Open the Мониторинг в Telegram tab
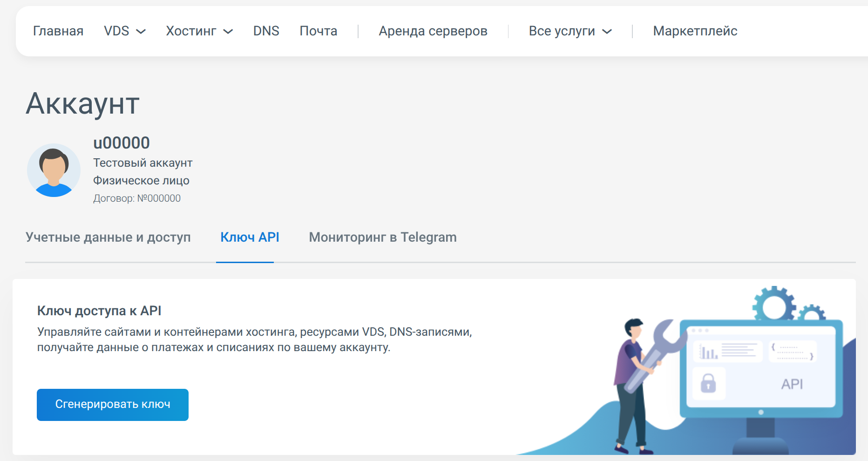This screenshot has width=868, height=461. tap(383, 237)
